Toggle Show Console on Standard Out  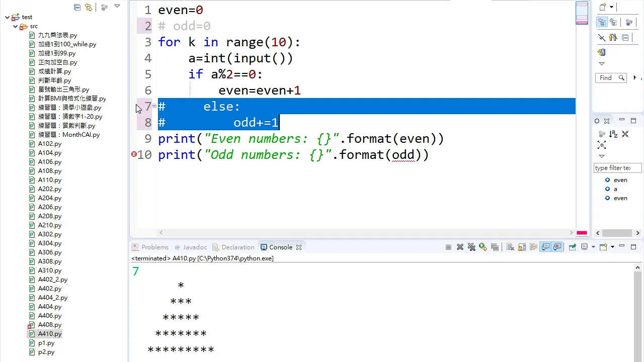coord(545,247)
